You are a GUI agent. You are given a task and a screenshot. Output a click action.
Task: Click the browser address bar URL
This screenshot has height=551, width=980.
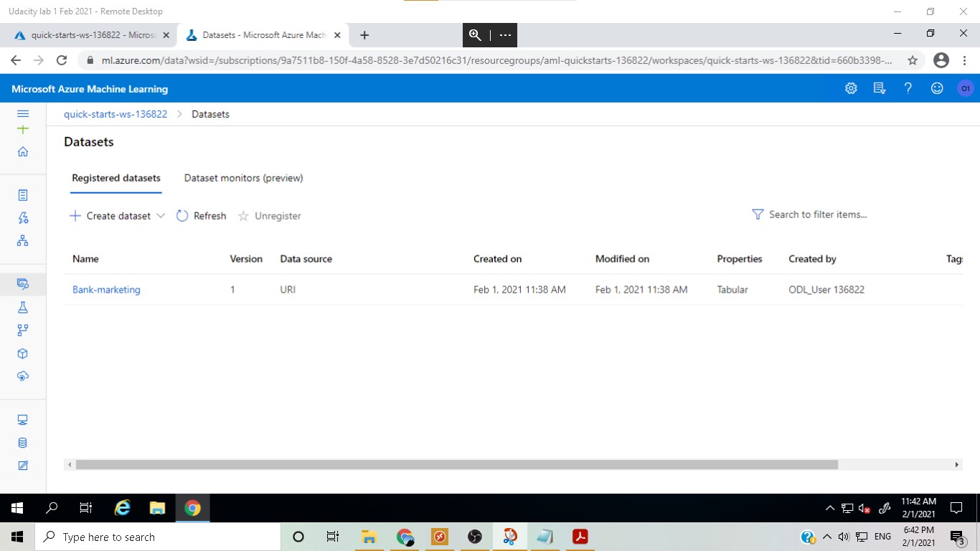click(496, 60)
